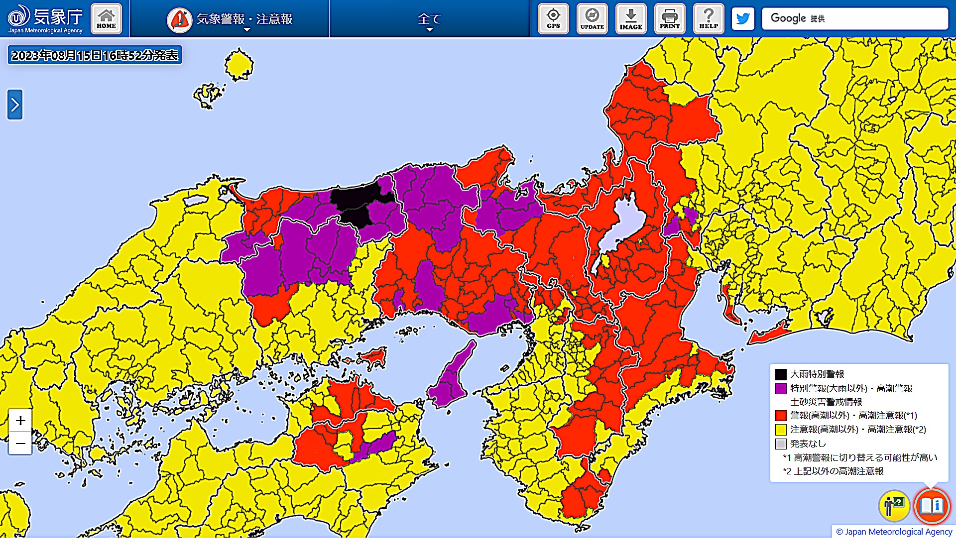Zoom out with the minus button

coord(20,443)
